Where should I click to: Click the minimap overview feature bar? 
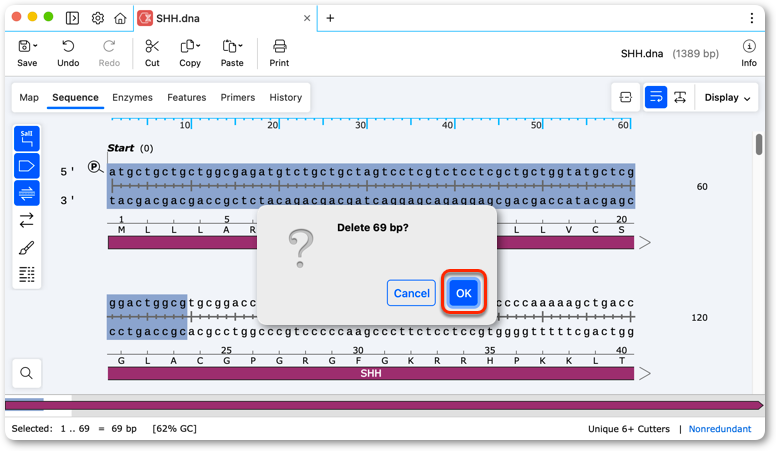pos(384,405)
